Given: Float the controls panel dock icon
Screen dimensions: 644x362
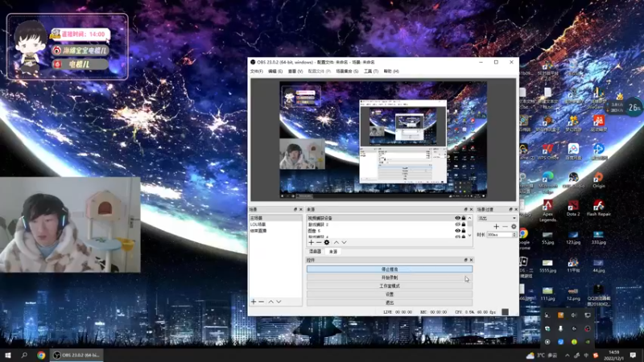Looking at the screenshot, I should (466, 260).
